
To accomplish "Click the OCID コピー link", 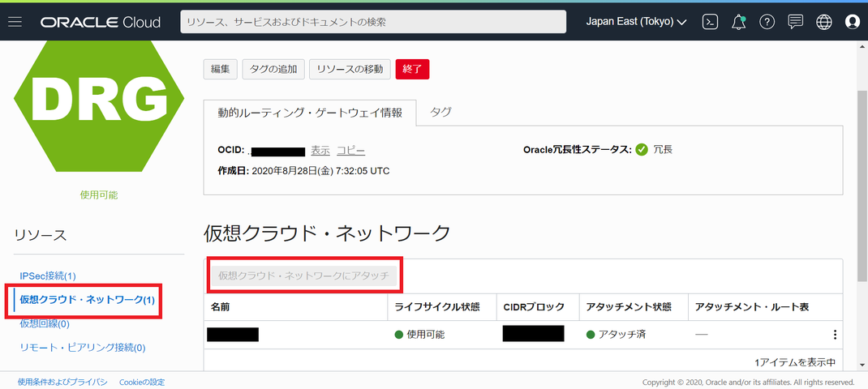I will (x=351, y=151).
